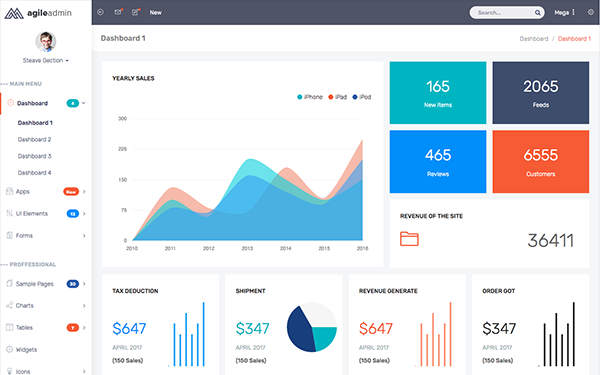The image size is (600, 375).
Task: Click the Forms icon in sidebar
Action: coord(10,235)
